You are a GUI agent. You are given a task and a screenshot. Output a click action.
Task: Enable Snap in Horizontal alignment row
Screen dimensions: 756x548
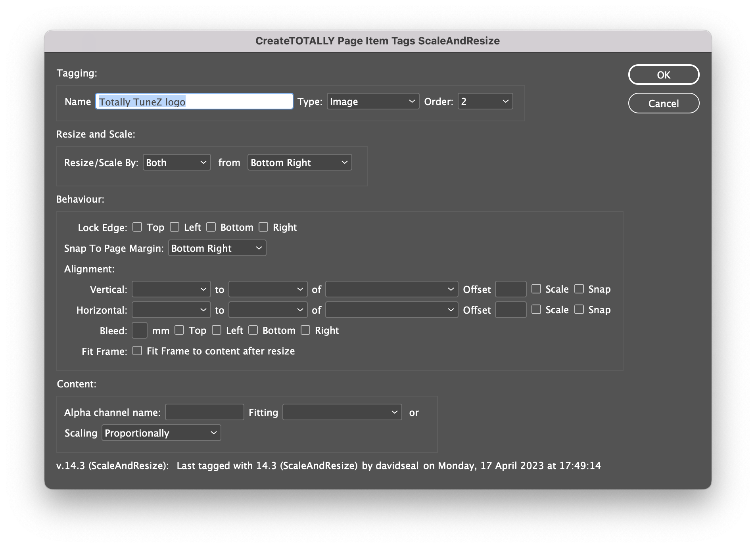[x=579, y=309]
